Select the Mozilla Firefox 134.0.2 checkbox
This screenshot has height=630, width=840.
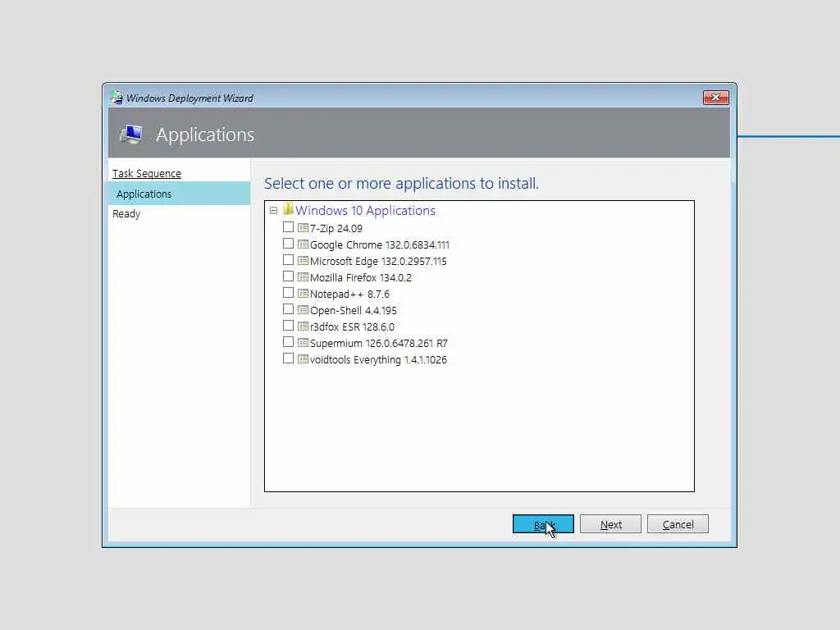[288, 276]
